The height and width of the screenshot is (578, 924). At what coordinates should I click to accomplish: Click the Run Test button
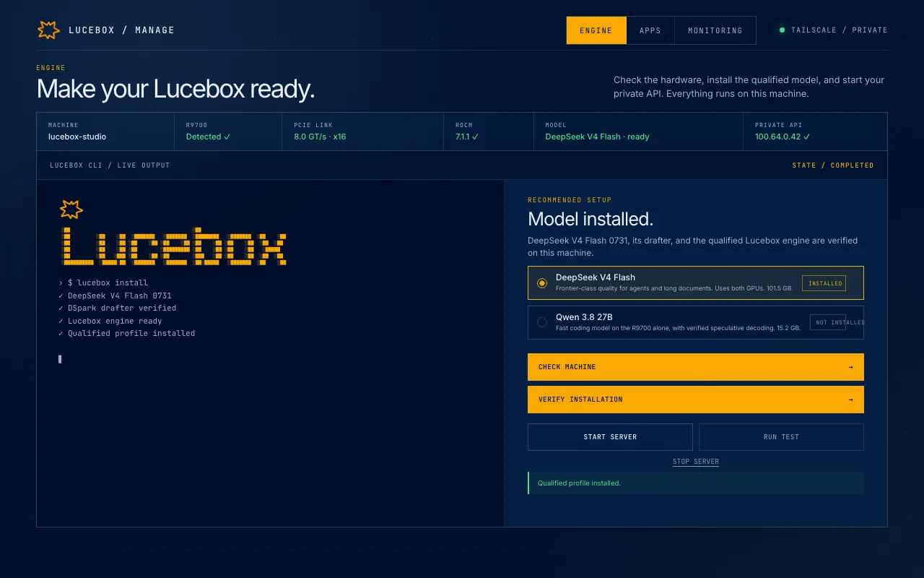tap(781, 437)
